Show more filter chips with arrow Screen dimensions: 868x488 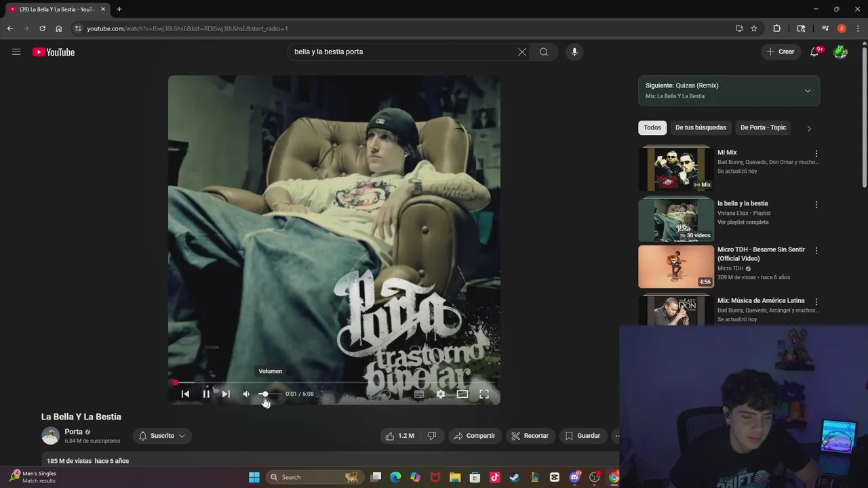tap(808, 128)
